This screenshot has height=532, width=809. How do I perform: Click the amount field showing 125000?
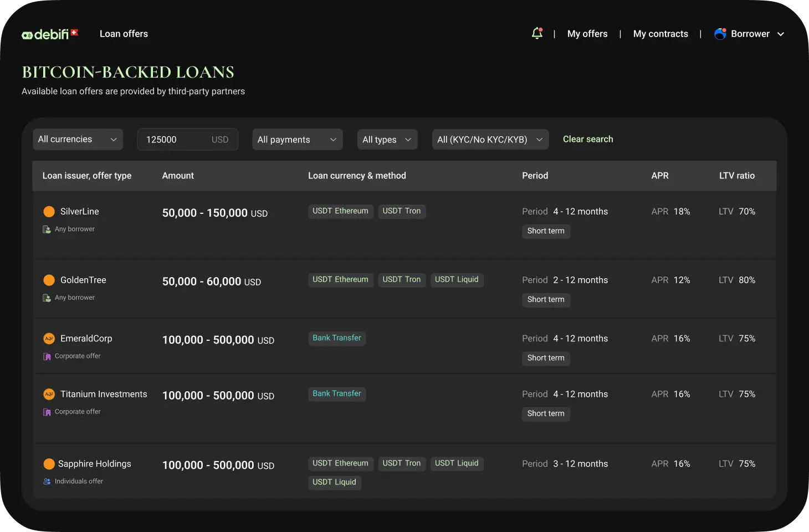point(188,140)
